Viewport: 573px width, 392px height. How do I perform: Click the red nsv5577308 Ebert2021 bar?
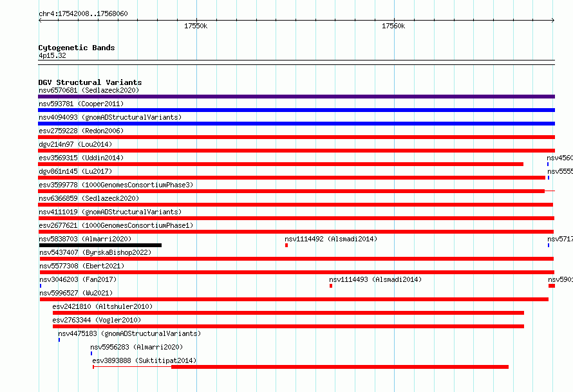pyautogui.click(x=297, y=272)
